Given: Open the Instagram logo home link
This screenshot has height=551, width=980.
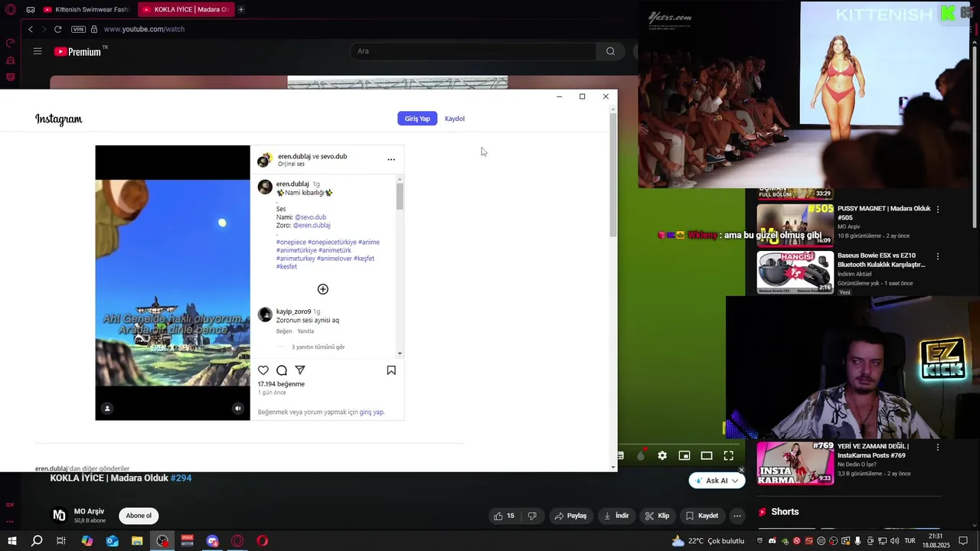Looking at the screenshot, I should [59, 119].
